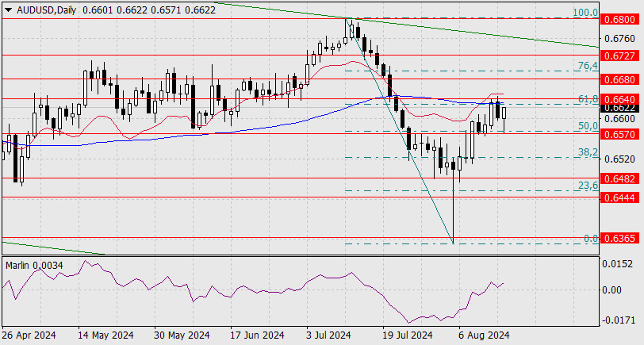
Task: Click the 0.6482 red price label
Action: pyautogui.click(x=620, y=178)
